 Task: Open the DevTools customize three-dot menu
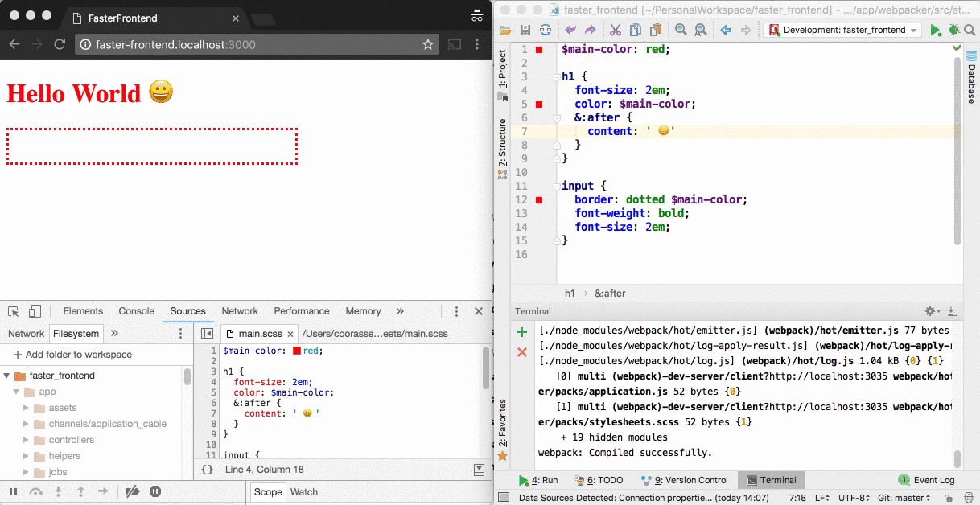456,311
